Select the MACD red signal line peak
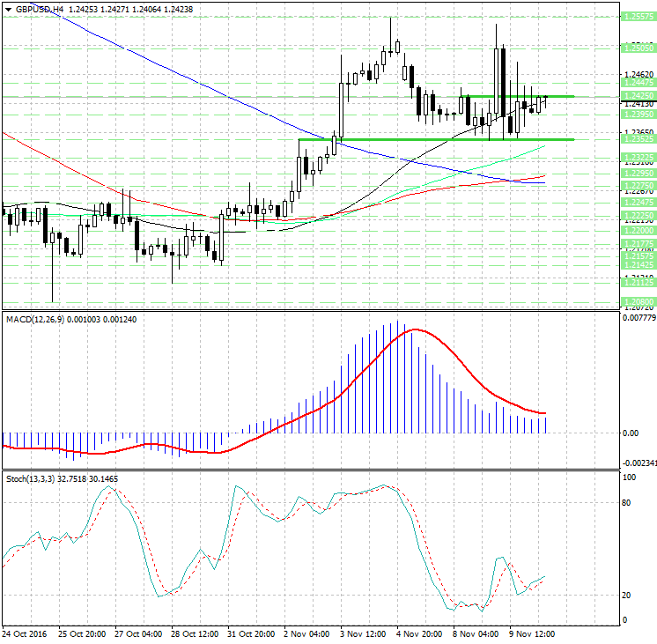 coord(414,329)
